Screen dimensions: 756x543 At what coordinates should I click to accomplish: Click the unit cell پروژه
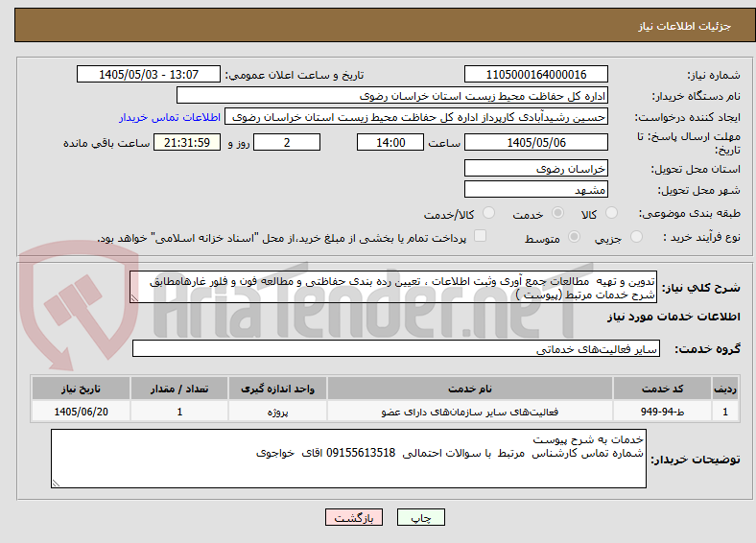point(277,412)
